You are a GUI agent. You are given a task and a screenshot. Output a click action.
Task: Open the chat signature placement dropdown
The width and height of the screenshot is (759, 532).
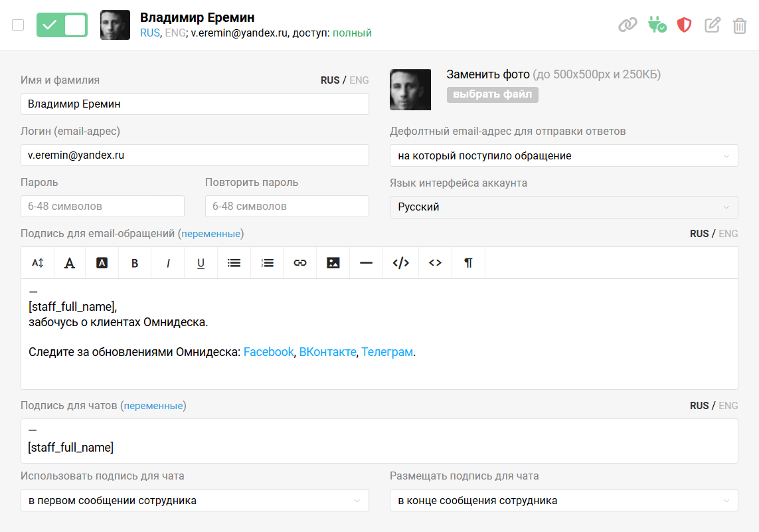click(563, 500)
